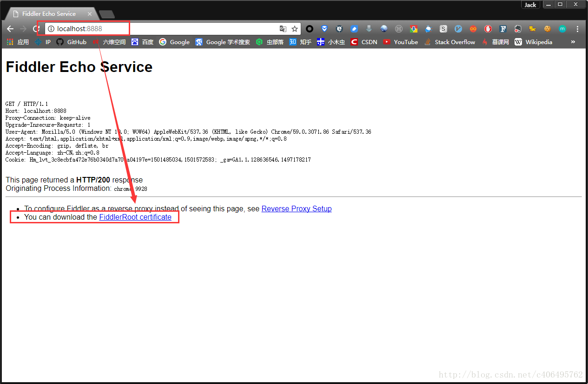Screen dimensions: 588x384
Task: Click the red stop-hand ad blocker extension
Action: tap(488, 29)
